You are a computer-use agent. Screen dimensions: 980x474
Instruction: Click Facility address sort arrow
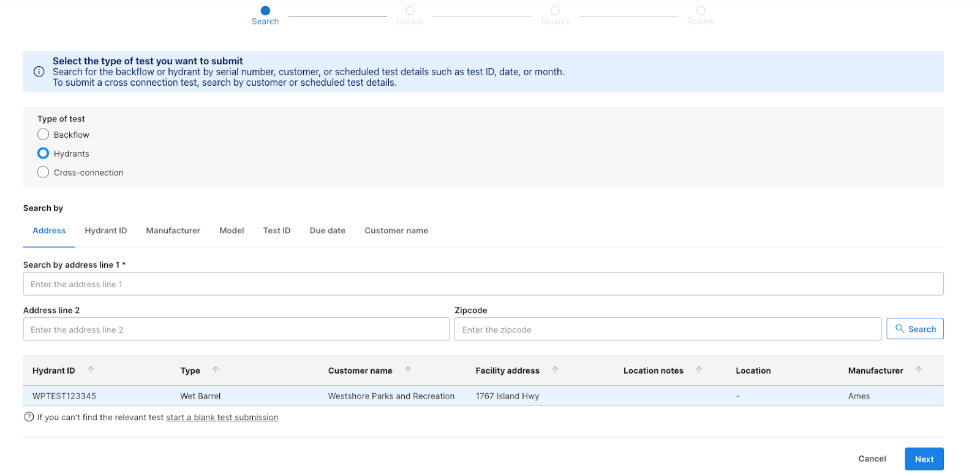click(555, 370)
